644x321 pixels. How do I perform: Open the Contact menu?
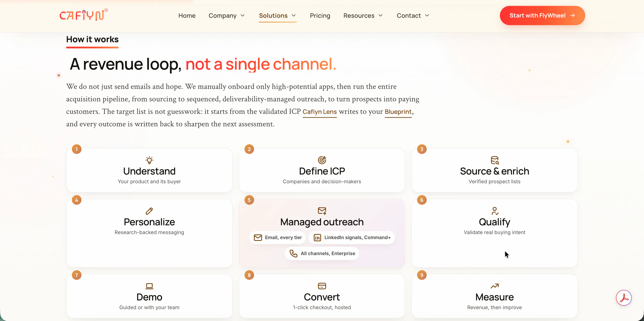(413, 16)
